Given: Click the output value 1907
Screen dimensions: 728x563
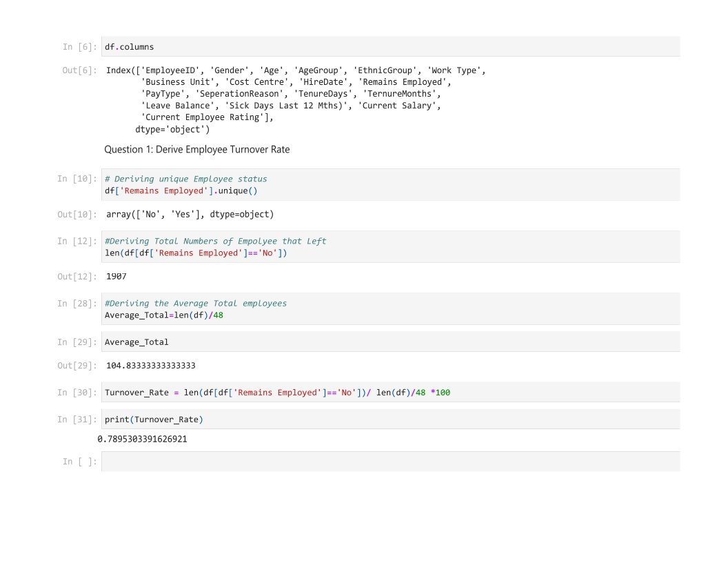Looking at the screenshot, I should pos(116,277).
